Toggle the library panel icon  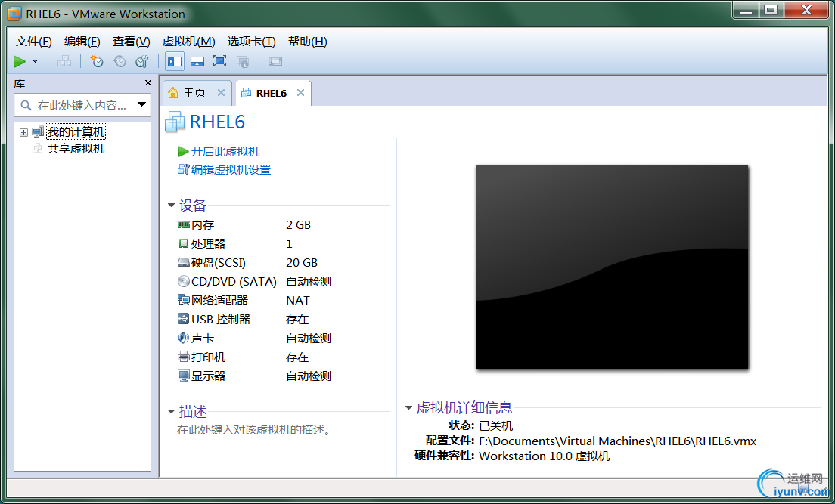click(x=175, y=61)
